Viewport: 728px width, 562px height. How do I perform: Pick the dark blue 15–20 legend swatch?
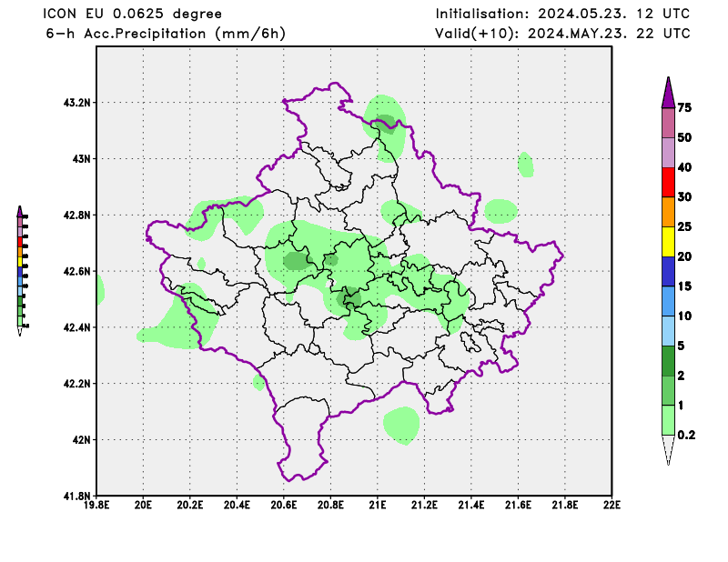tap(668, 272)
